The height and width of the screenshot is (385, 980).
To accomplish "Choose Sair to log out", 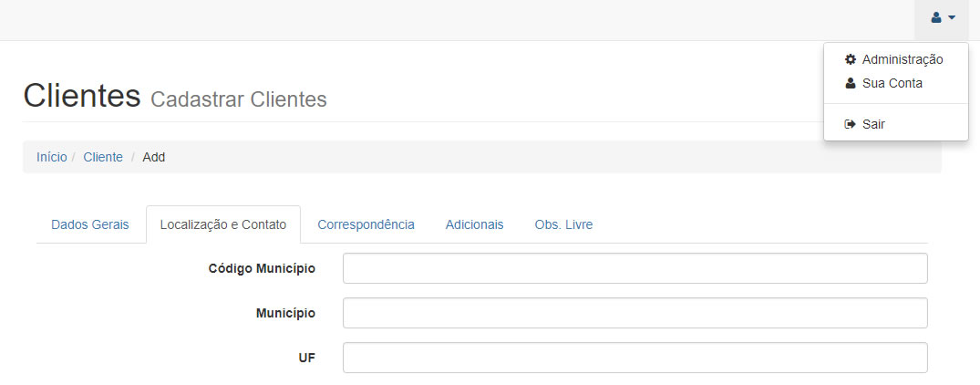I will click(x=873, y=124).
